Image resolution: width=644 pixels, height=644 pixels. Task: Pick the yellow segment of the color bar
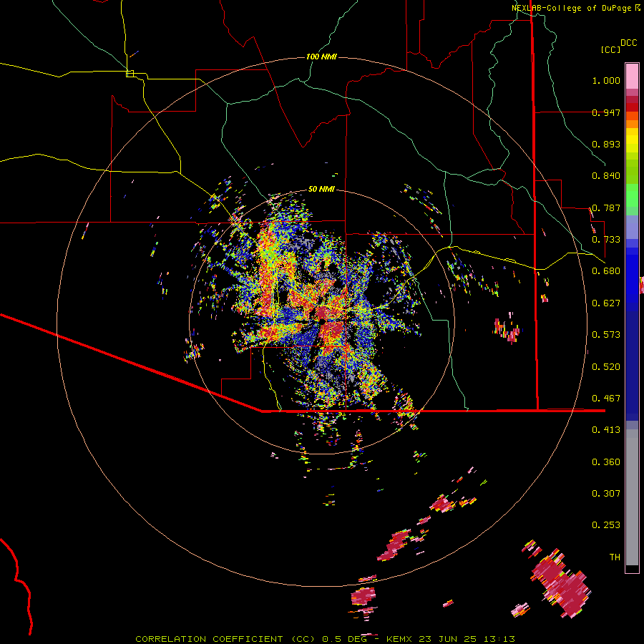[x=632, y=140]
